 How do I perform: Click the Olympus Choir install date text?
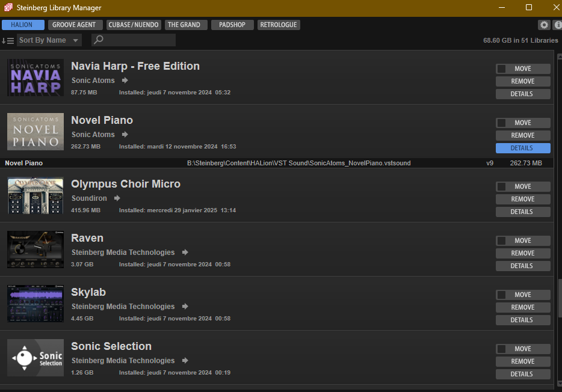pyautogui.click(x=178, y=210)
